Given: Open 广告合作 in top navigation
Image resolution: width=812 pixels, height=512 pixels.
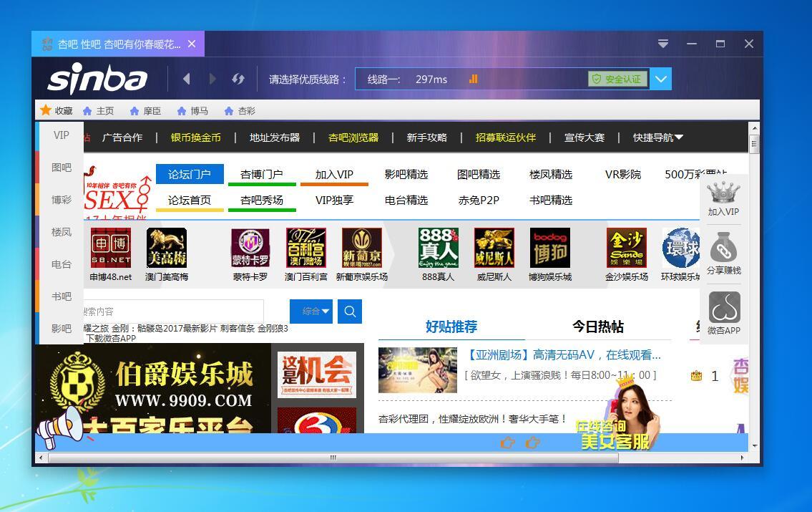Looking at the screenshot, I should coord(122,137).
